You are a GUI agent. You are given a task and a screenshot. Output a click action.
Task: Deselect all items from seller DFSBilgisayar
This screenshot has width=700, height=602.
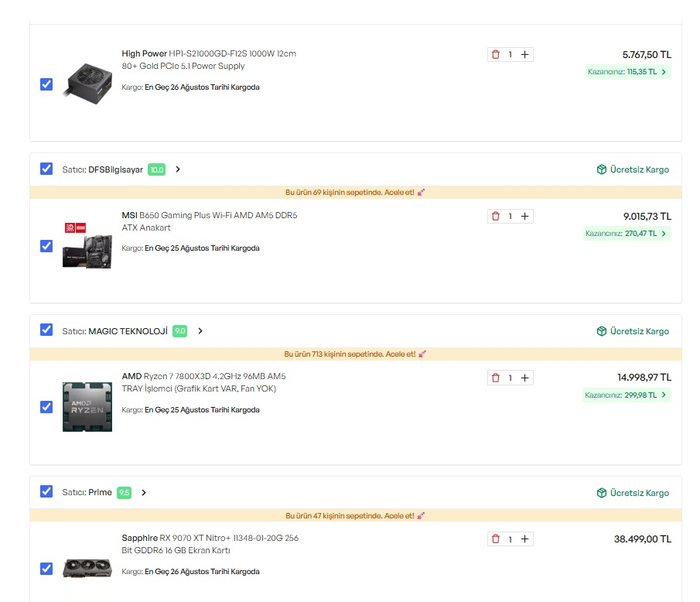click(46, 169)
